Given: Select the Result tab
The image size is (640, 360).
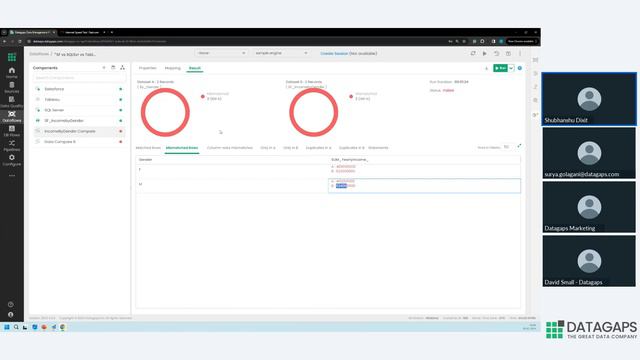Looking at the screenshot, I should click(x=195, y=68).
